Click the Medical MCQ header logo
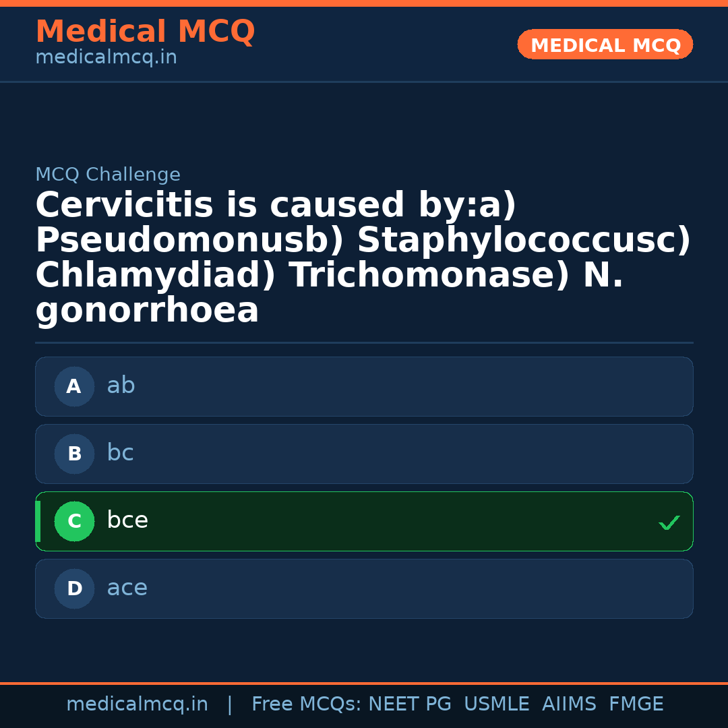This screenshot has width=728, height=728. coord(145,31)
